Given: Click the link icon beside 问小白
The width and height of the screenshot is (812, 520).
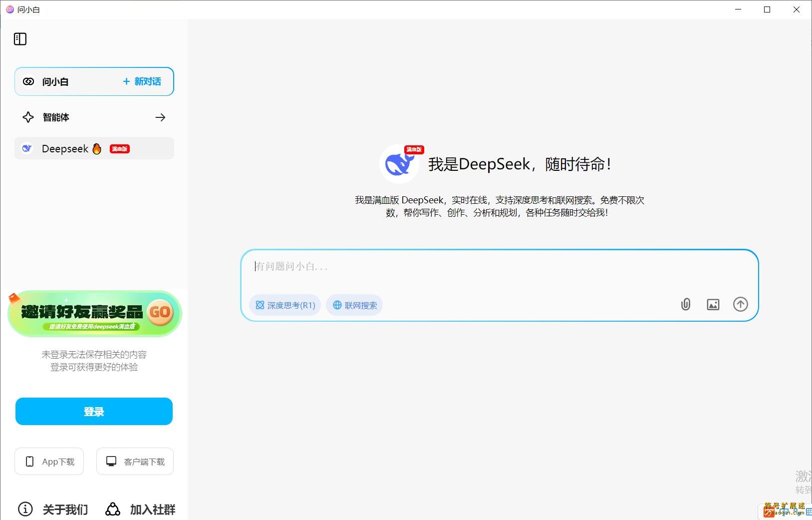Looking at the screenshot, I should (x=28, y=81).
